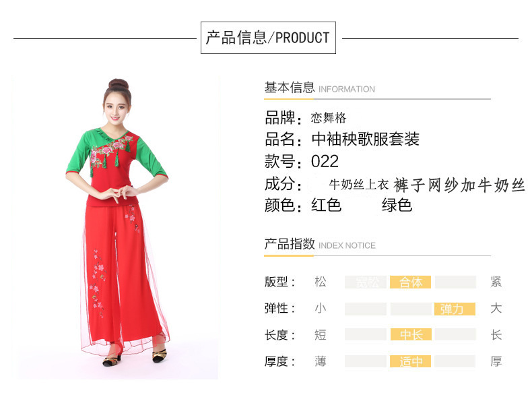Click the 紧 label at fit scale end
This screenshot has height=399, width=532.
click(x=496, y=282)
